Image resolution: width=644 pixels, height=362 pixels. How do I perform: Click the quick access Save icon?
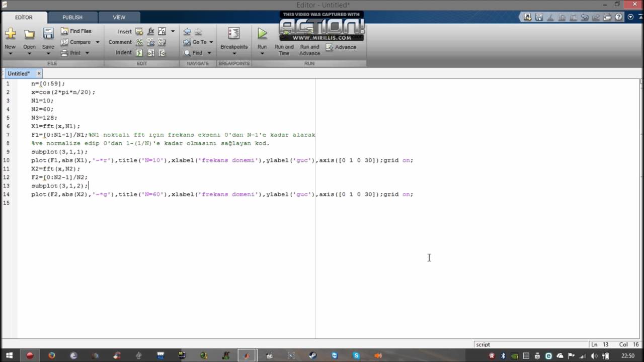point(539,17)
